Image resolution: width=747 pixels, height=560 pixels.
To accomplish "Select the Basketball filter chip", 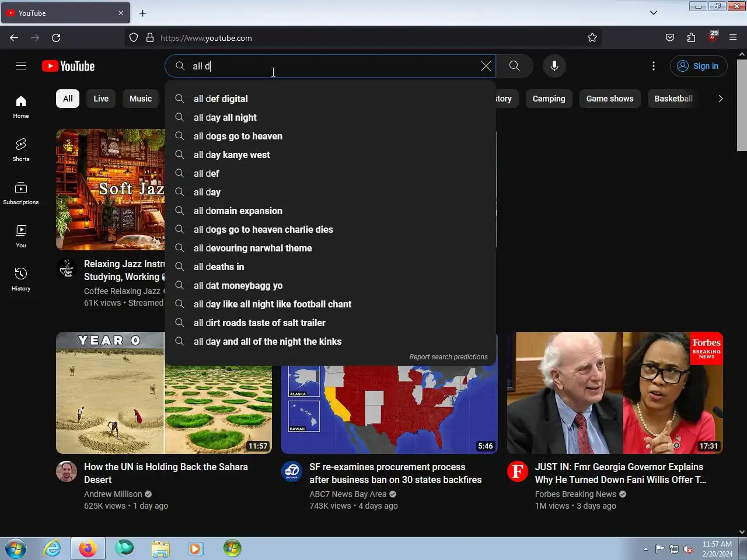I will click(673, 99).
